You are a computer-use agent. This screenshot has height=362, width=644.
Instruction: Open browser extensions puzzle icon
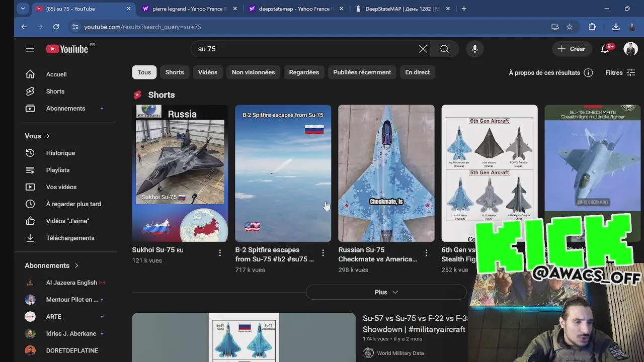pos(592,27)
